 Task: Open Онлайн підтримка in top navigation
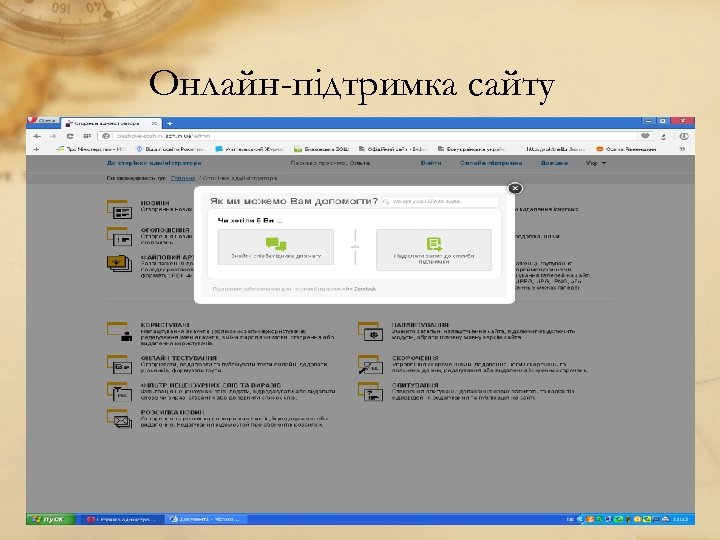tap(491, 163)
